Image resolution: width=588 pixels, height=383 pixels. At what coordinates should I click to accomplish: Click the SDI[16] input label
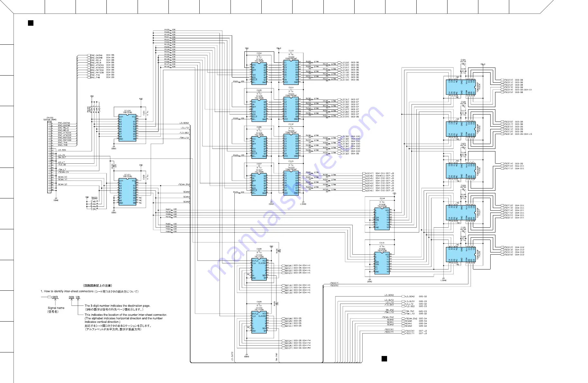click(x=296, y=286)
